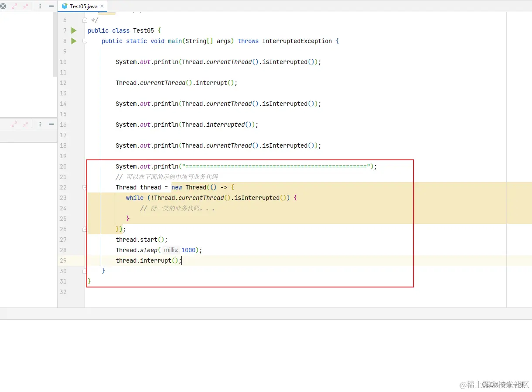This screenshot has width=532, height=392.
Task: Collapse the lambda fold marker on line 22
Action: click(85, 187)
